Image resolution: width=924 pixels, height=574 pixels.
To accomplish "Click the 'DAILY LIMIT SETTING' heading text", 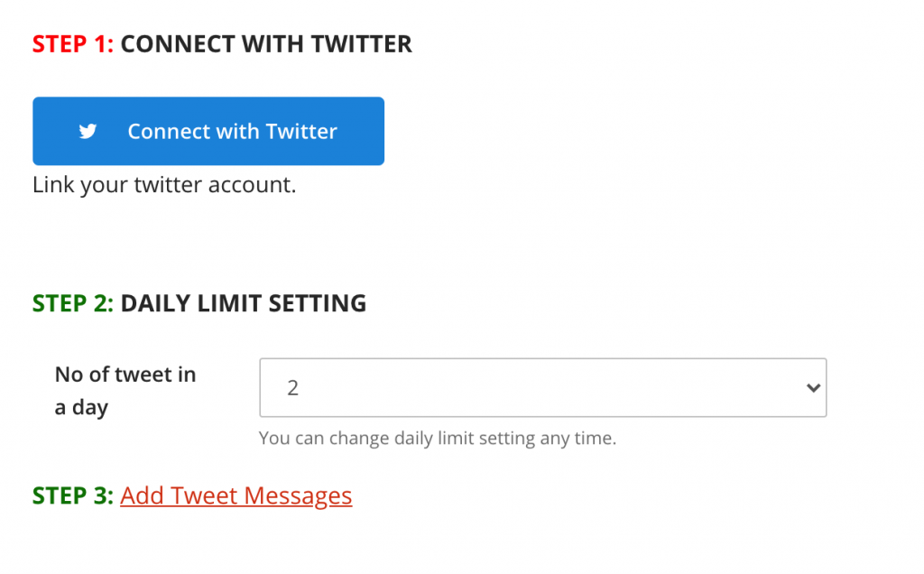I will 244,303.
